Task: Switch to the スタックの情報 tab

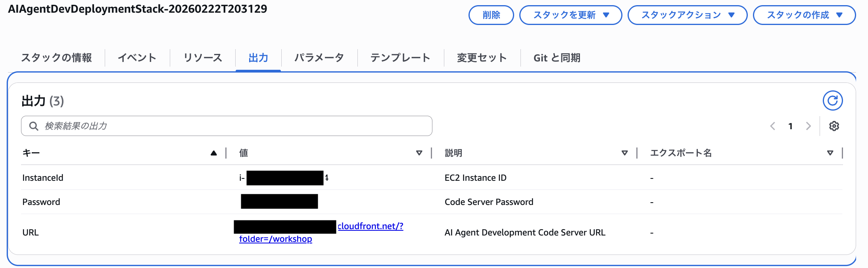Action: point(56,58)
